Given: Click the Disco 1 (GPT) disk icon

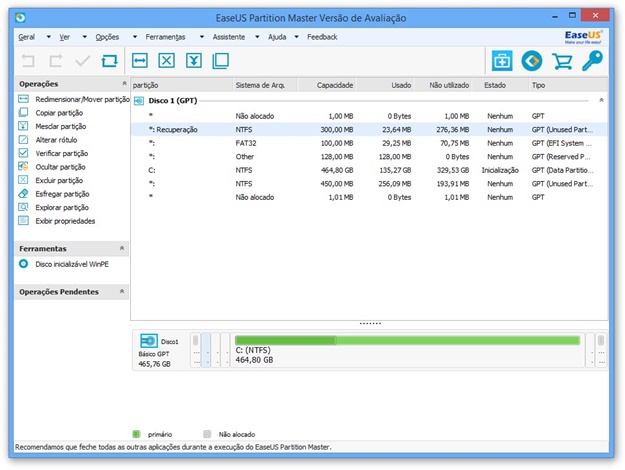Looking at the screenshot, I should (x=139, y=101).
